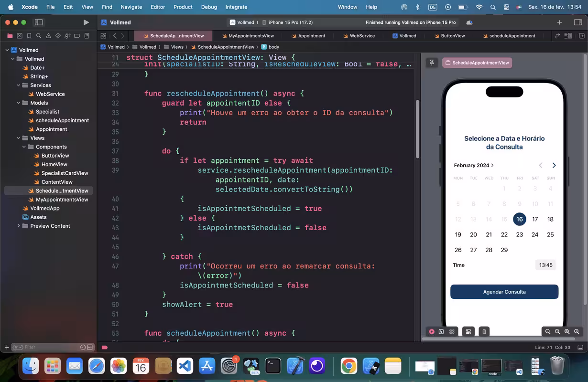Screen dimensions: 588x382
Task: Switch to the WebService tab
Action: click(x=359, y=36)
